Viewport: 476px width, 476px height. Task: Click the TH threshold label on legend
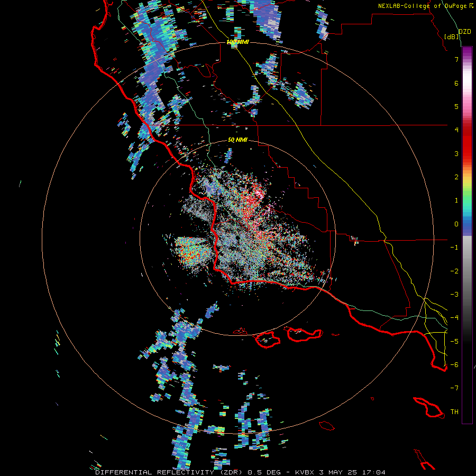454,412
